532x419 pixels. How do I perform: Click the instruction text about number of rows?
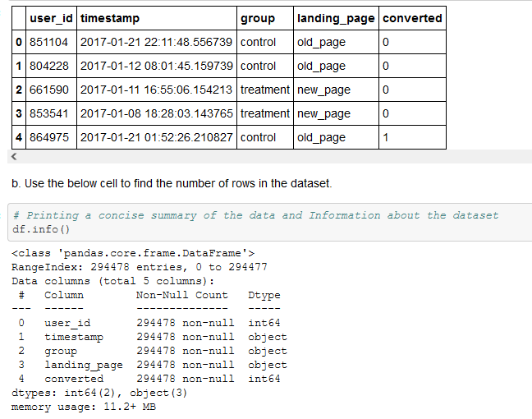[172, 183]
